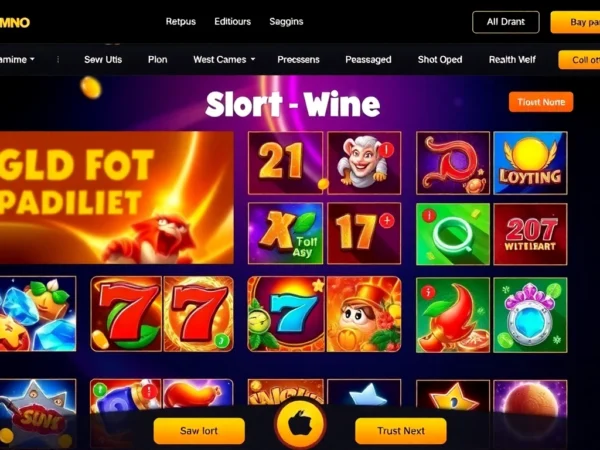This screenshot has height=450, width=600.
Task: Select the golden 17 game tile
Action: [364, 233]
